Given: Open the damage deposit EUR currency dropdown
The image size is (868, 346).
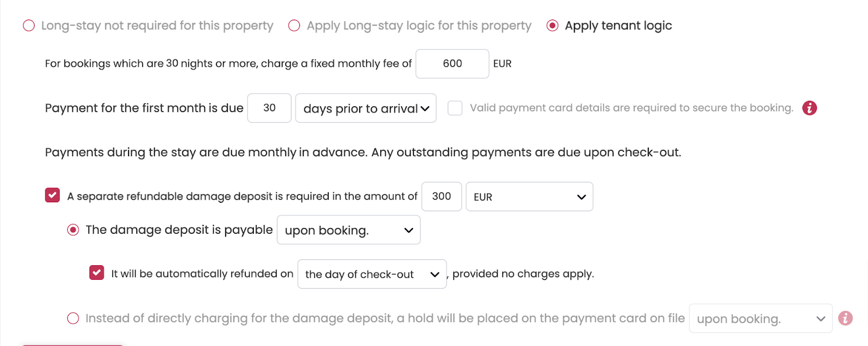Looking at the screenshot, I should pos(529,197).
